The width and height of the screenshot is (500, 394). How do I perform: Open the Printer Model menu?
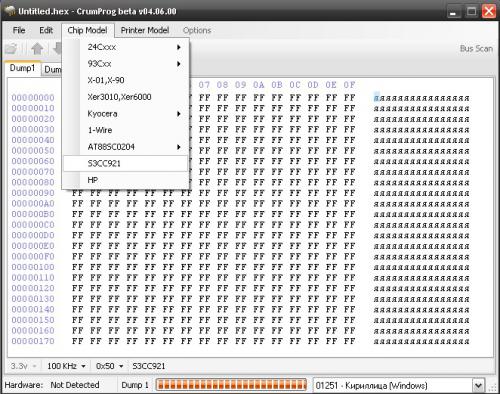point(145,30)
